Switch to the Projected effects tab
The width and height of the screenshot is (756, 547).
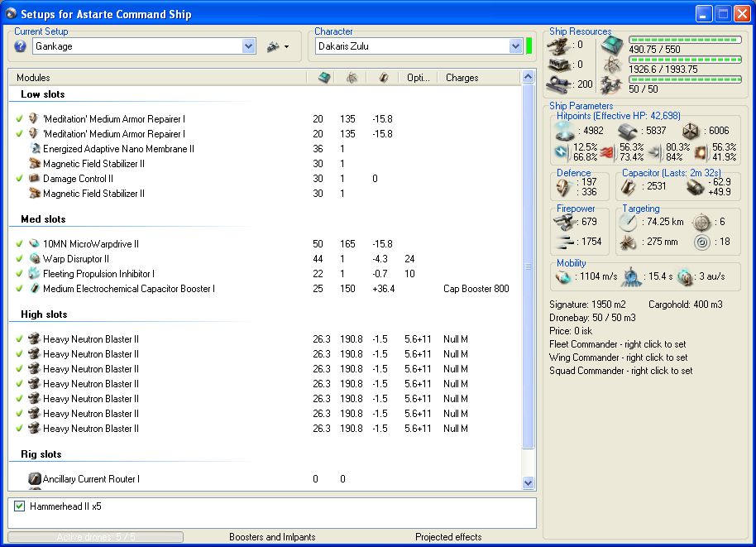pos(448,537)
